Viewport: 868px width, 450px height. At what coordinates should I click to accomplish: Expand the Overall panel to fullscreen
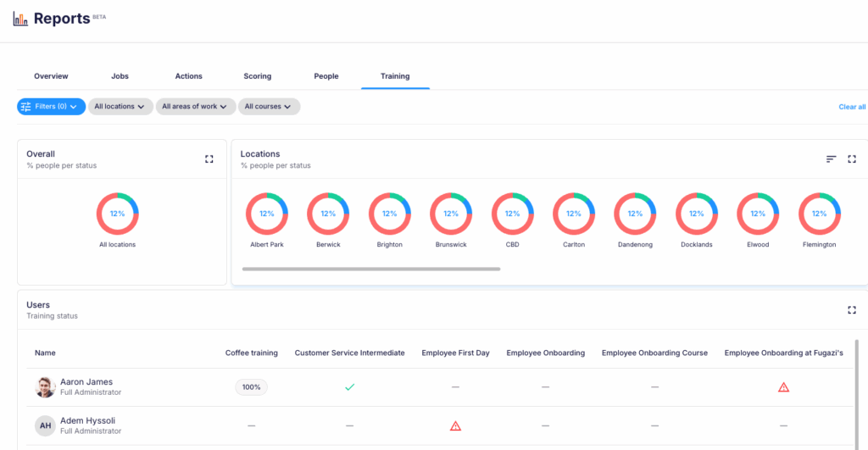[x=209, y=159]
